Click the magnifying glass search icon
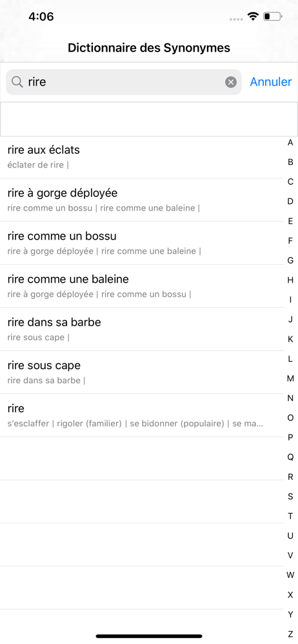 coord(17,82)
